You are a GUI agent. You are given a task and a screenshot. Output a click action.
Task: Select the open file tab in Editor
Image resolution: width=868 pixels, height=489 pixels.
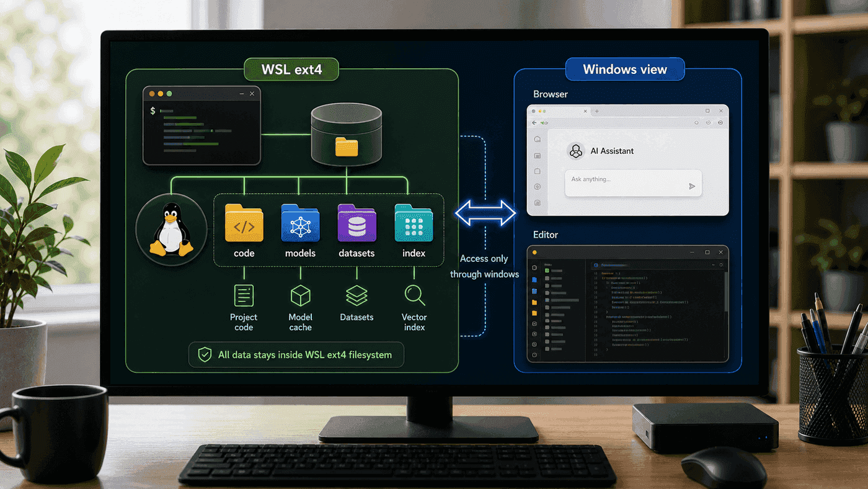point(612,265)
